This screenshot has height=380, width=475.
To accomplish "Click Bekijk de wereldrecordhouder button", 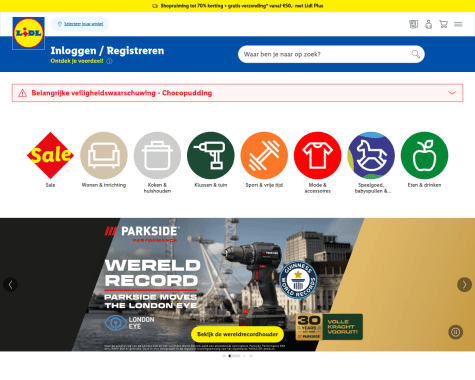I will (x=237, y=334).
